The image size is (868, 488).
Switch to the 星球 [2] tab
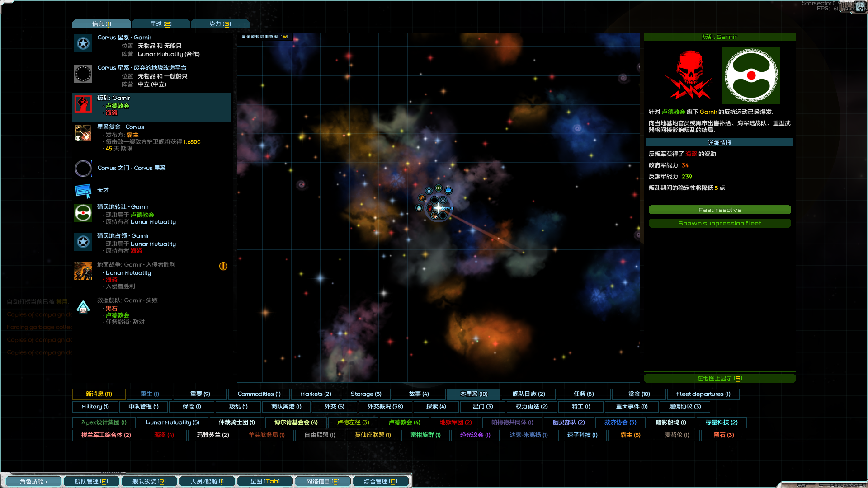[x=161, y=24]
